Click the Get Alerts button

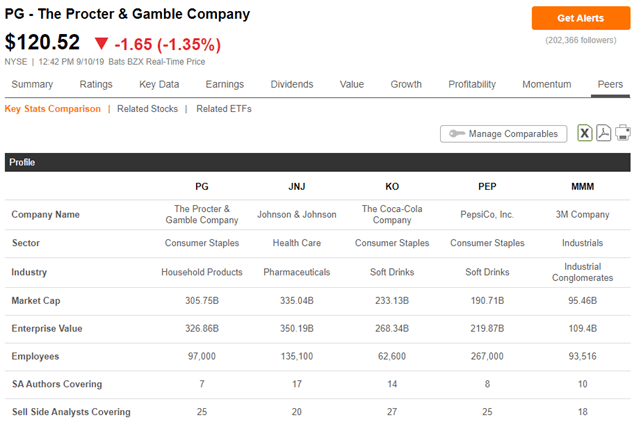tap(580, 18)
